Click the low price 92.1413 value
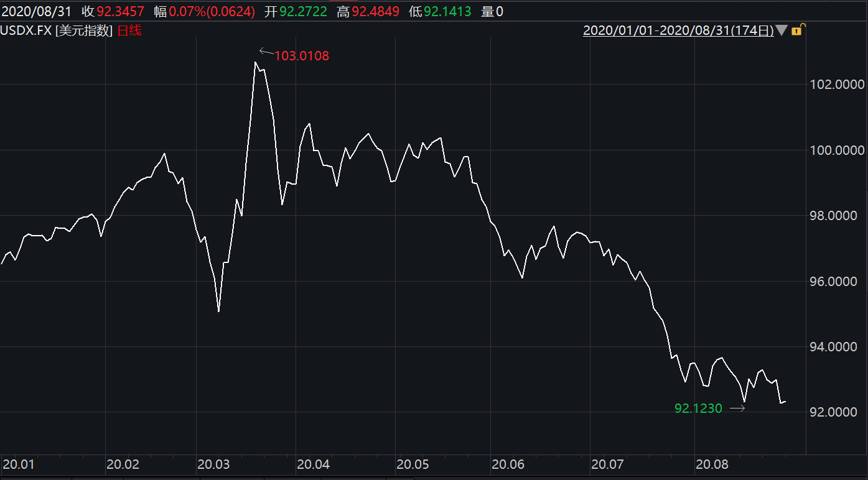 click(x=447, y=11)
